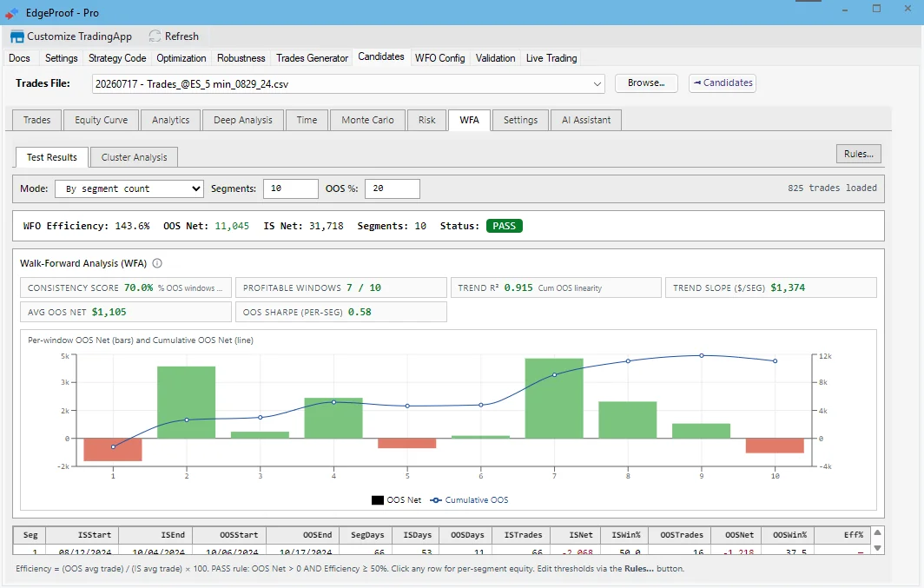Click the segment 10 red bar
924x588 pixels.
point(775,446)
